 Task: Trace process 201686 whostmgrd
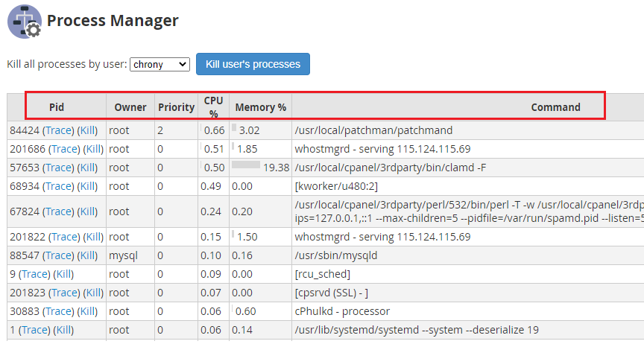click(64, 149)
